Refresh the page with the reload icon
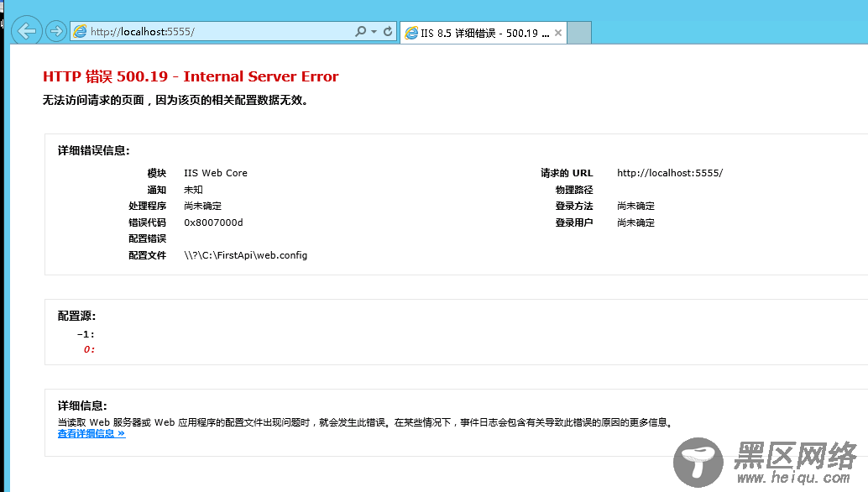The height and width of the screenshot is (492, 868). pos(388,32)
